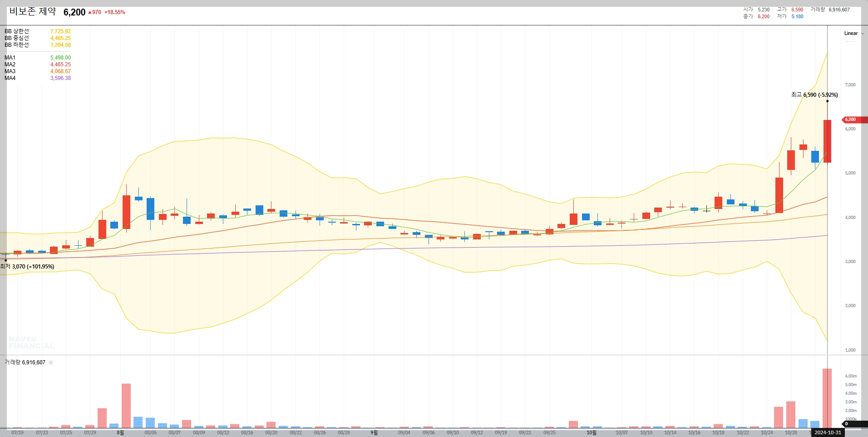Open the Linear scale dropdown
This screenshot has height=437, width=868.
point(853,33)
